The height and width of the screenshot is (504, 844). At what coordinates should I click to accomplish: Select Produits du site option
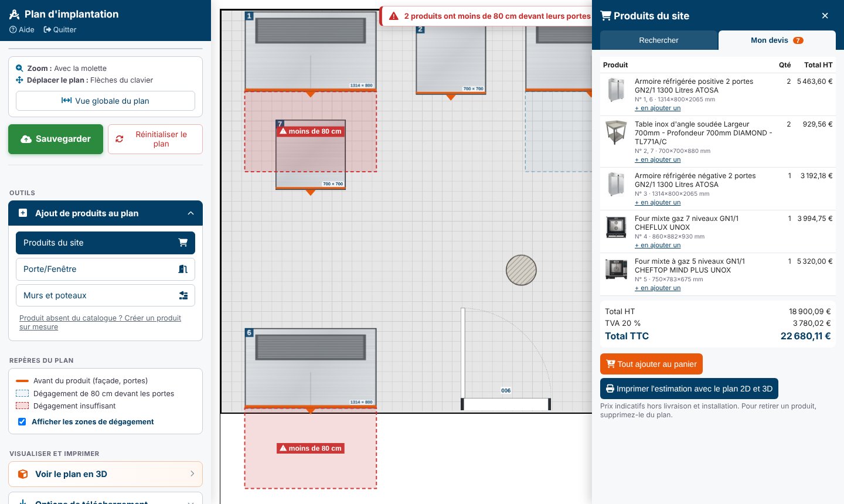(105, 243)
